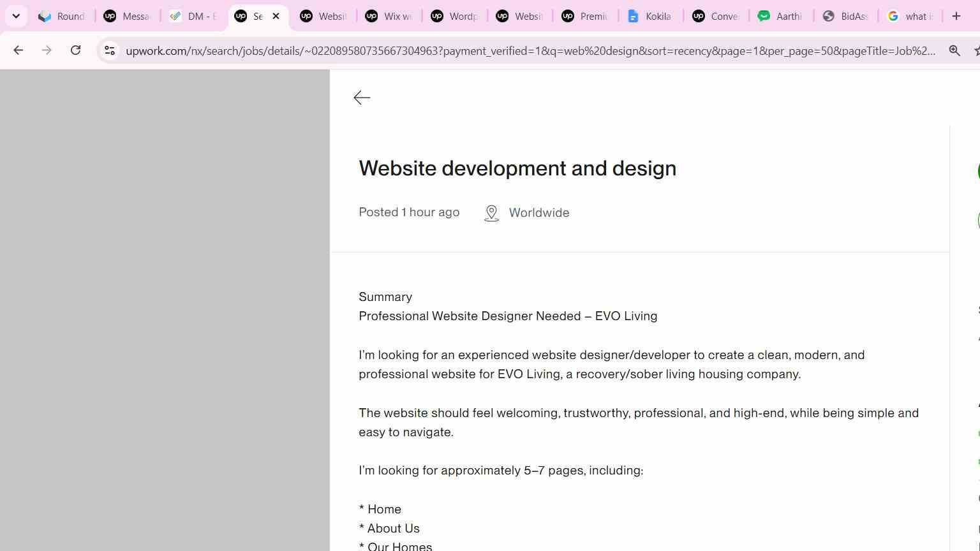
Task: Close the active Upwork search tab
Action: [276, 16]
